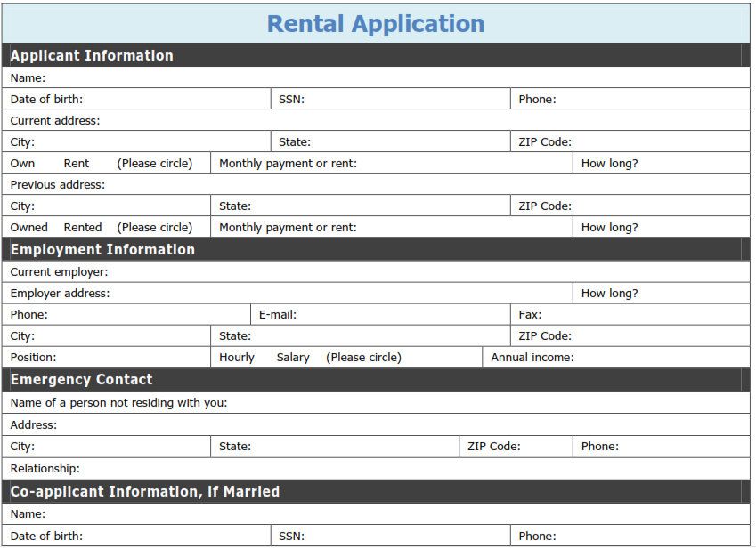Click the Co-applicant SSN field
Image resolution: width=756 pixels, height=549 pixels.
coord(405,537)
